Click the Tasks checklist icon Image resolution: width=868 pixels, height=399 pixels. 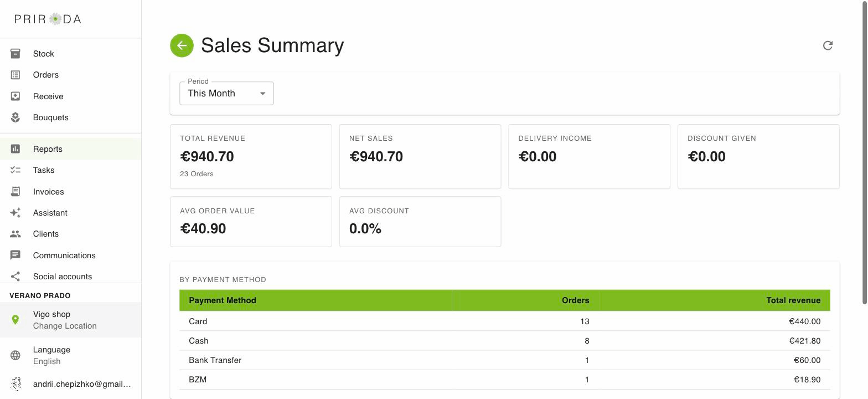(x=15, y=170)
